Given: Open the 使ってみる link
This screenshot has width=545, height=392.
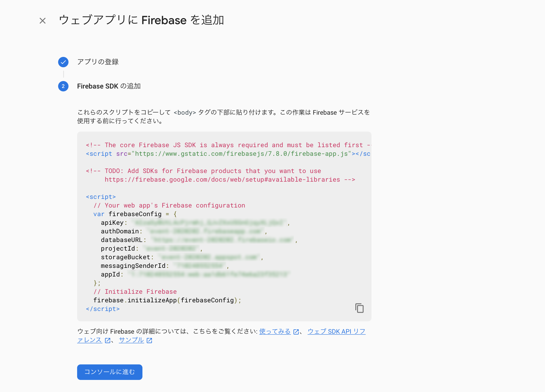Looking at the screenshot, I should (275, 331).
